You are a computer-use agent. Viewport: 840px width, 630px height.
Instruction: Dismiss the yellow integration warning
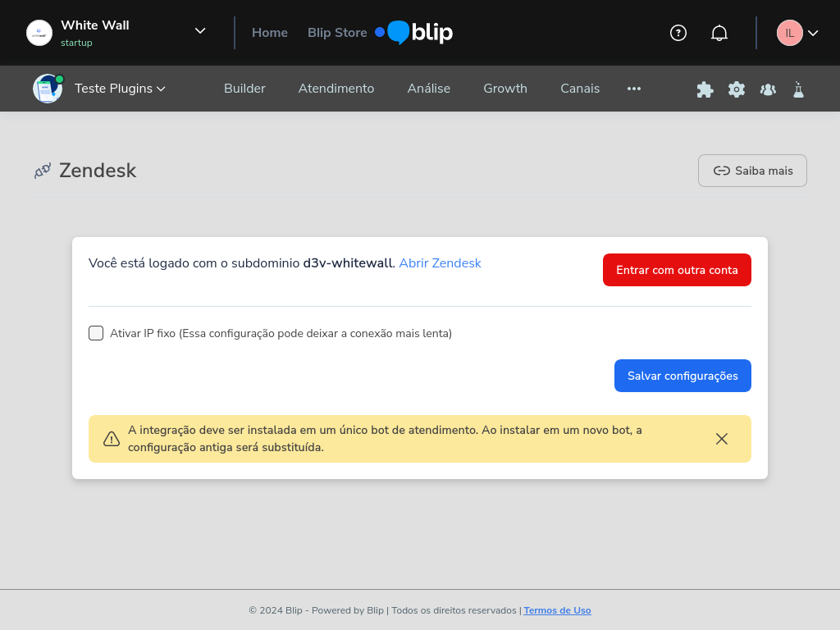click(x=722, y=439)
